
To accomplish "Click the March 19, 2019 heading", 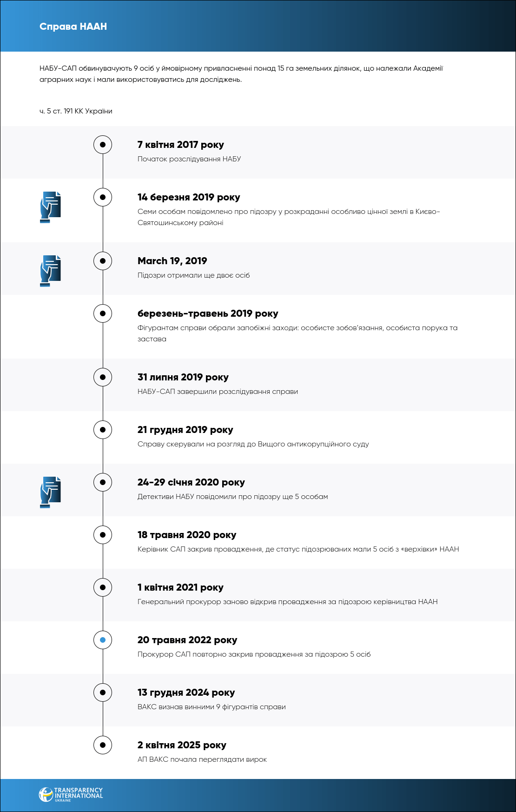I will click(172, 261).
